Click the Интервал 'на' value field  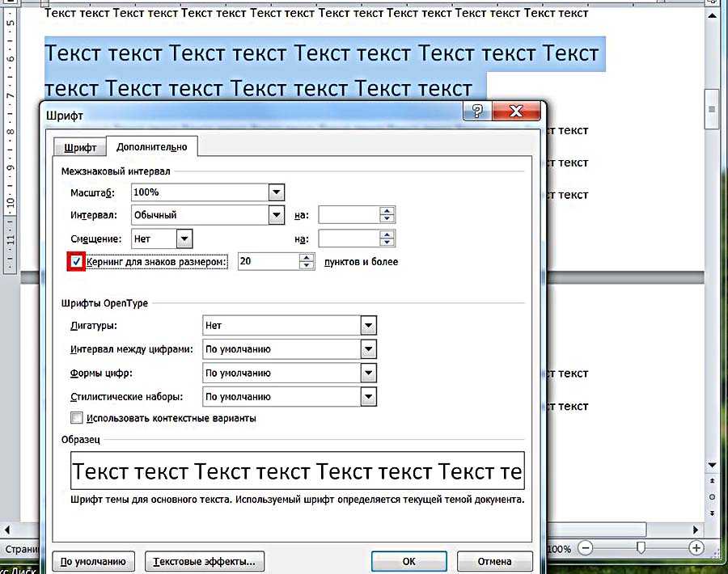(x=349, y=215)
